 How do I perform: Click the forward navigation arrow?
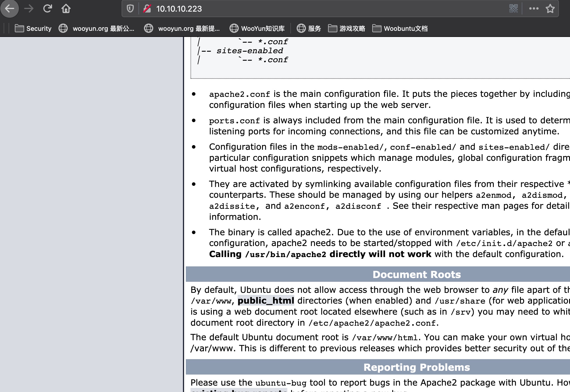[x=29, y=9]
